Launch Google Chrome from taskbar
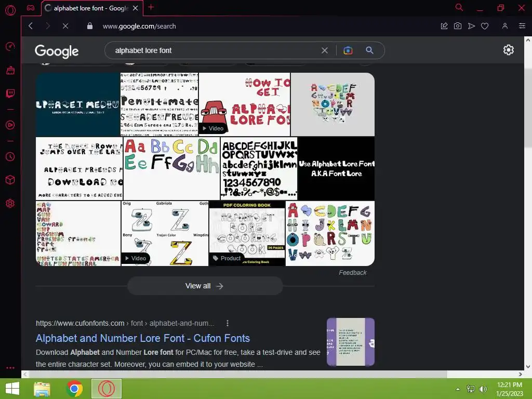 pyautogui.click(x=74, y=389)
